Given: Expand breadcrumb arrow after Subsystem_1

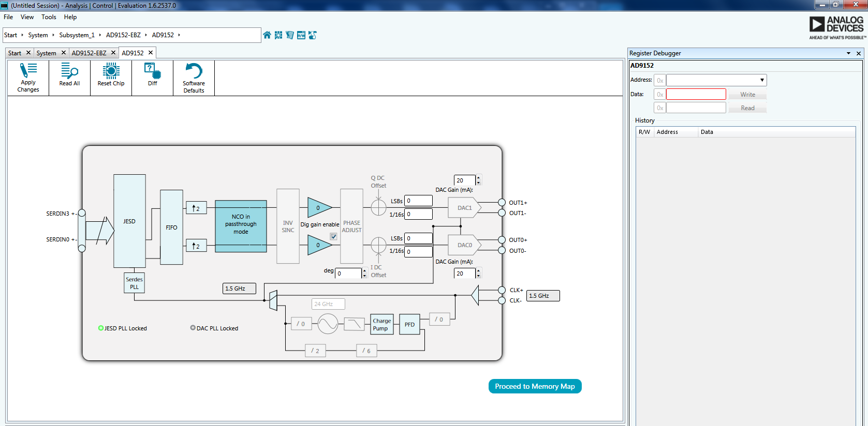Looking at the screenshot, I should (100, 35).
